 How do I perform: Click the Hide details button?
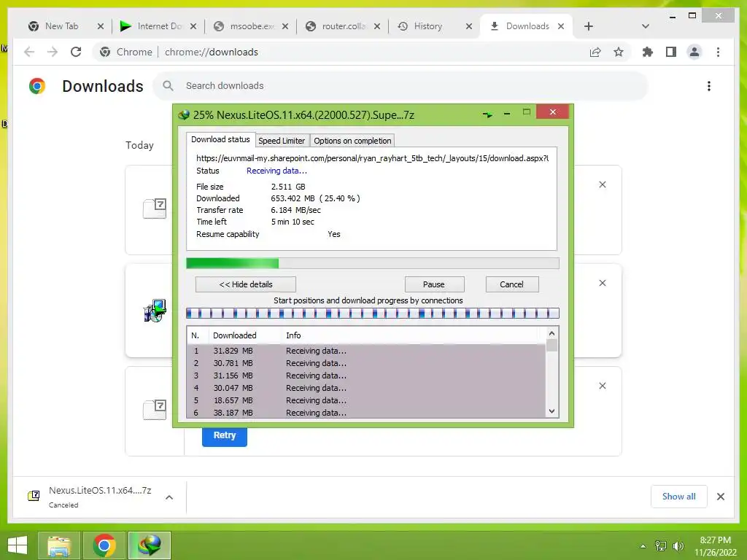coord(245,284)
